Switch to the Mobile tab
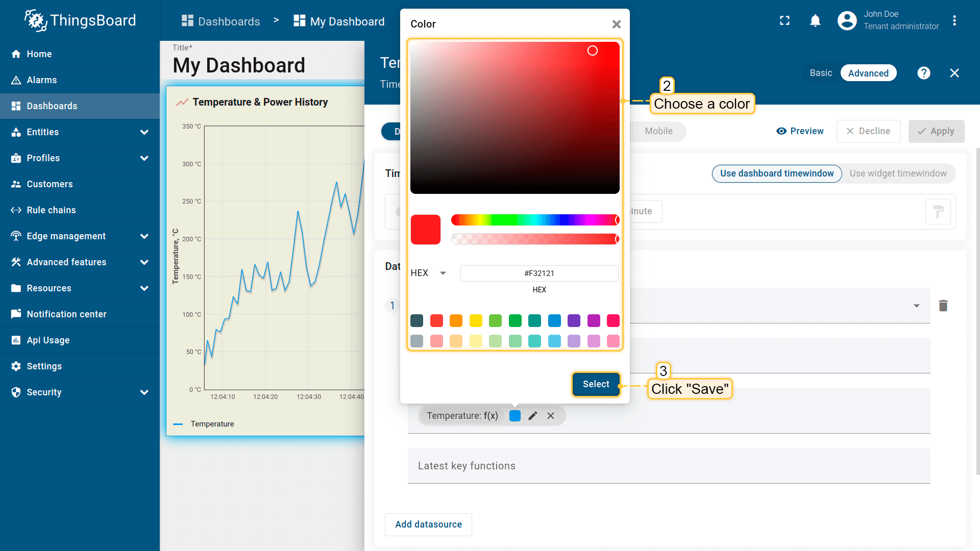 658,131
